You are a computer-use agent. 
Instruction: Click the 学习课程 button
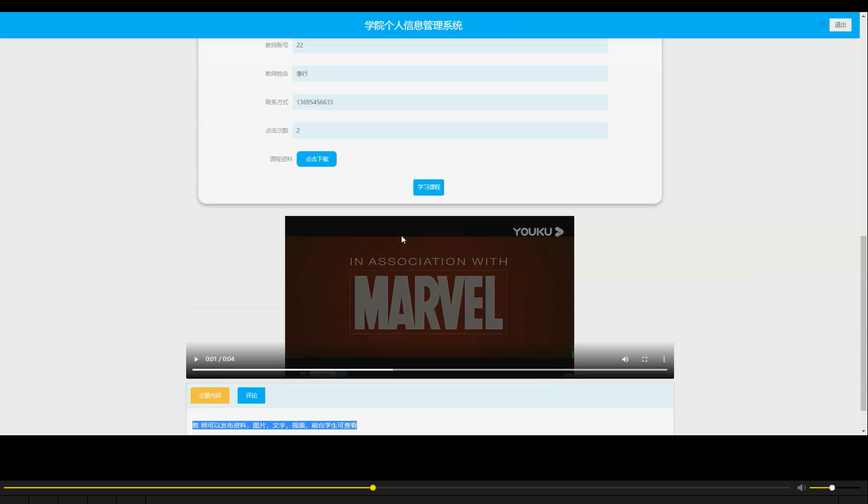click(429, 187)
